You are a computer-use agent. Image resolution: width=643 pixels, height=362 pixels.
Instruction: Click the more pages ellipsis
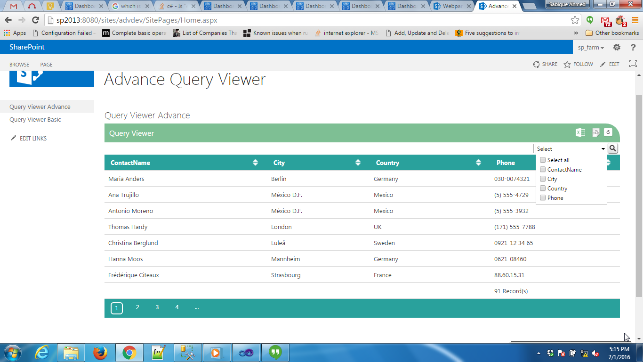click(197, 307)
